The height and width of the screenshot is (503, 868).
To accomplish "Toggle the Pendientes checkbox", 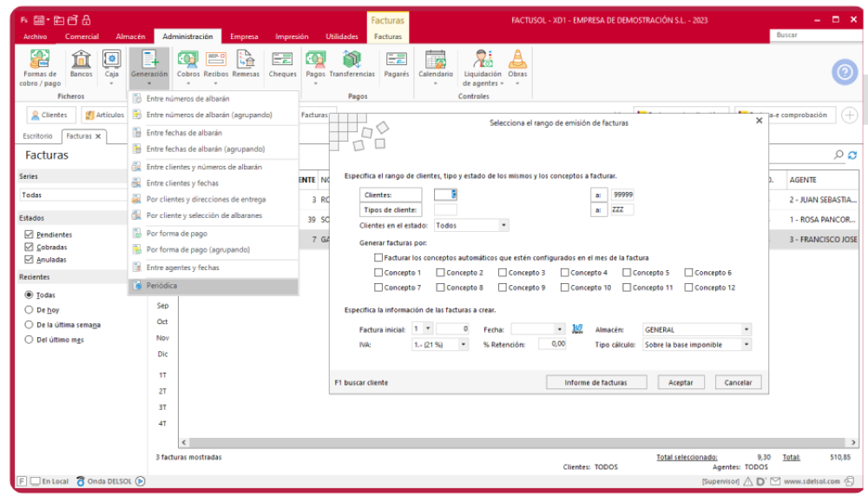I will 29,235.
